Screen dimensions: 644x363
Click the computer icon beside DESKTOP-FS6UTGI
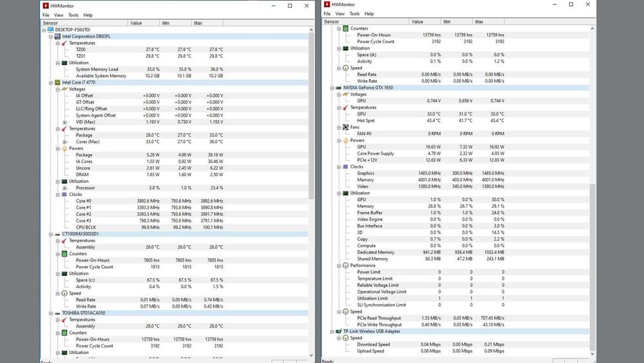tap(50, 30)
